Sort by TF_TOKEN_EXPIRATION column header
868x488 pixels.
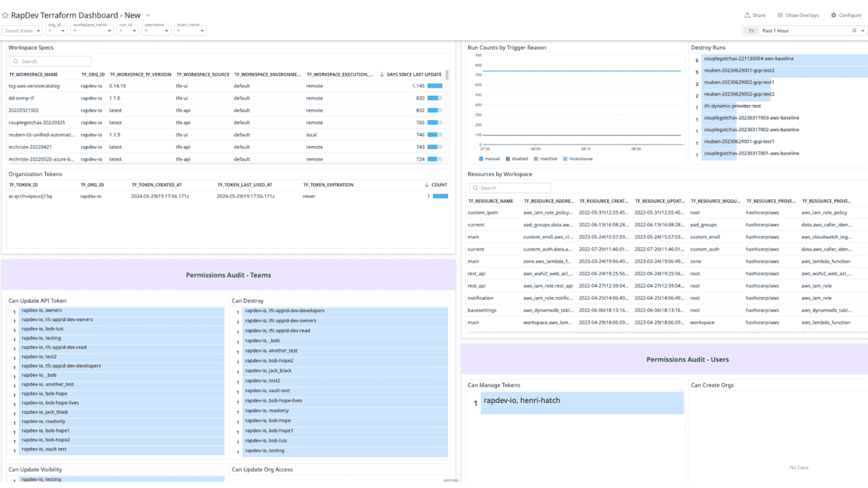point(328,185)
